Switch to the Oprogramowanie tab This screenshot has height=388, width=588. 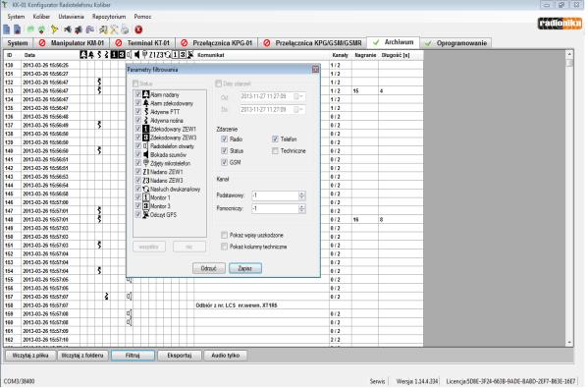(455, 43)
